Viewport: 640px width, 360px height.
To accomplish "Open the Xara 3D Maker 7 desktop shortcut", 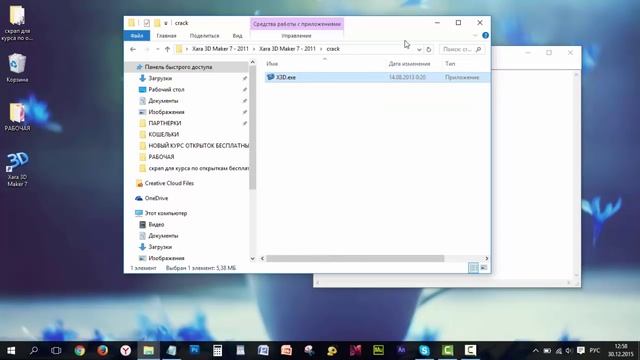I will click(x=17, y=169).
